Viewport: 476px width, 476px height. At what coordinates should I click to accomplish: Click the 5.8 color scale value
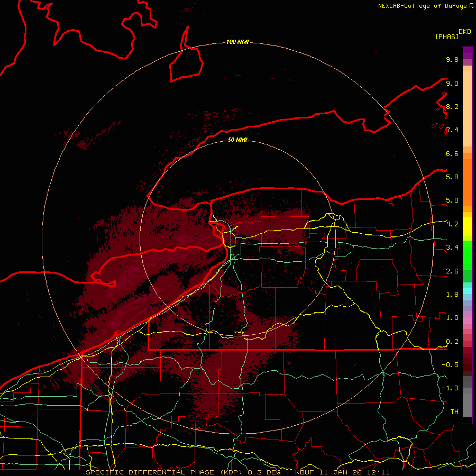[452, 177]
